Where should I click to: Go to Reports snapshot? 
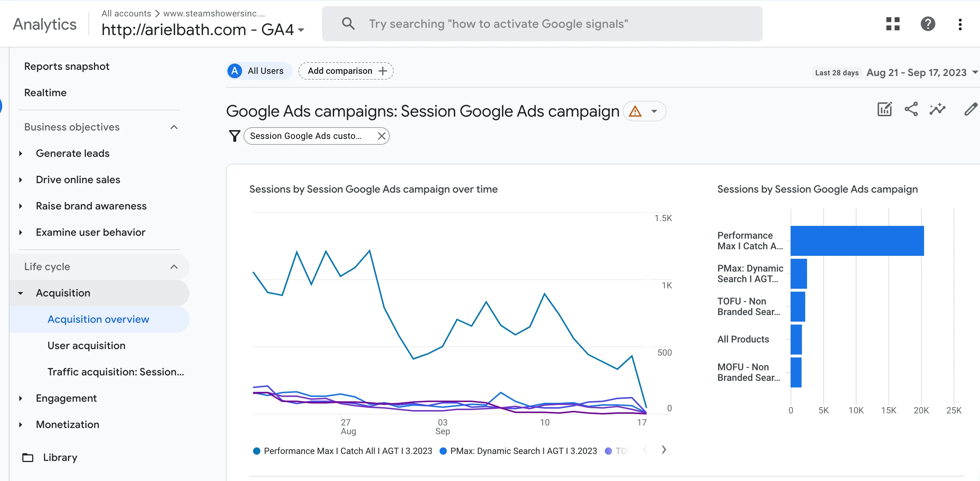pos(67,67)
